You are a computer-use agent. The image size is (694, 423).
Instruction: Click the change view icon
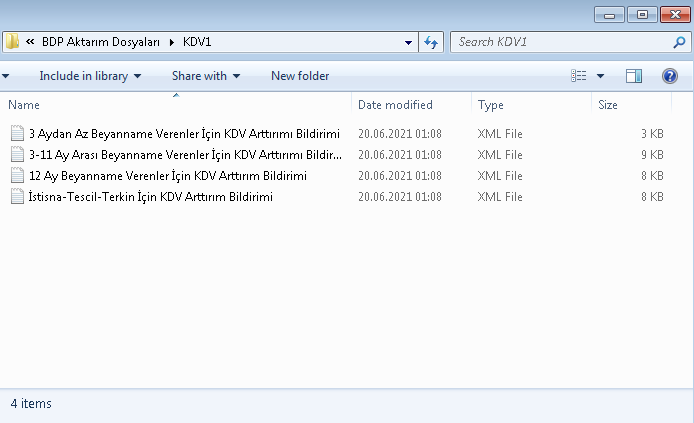click(578, 76)
